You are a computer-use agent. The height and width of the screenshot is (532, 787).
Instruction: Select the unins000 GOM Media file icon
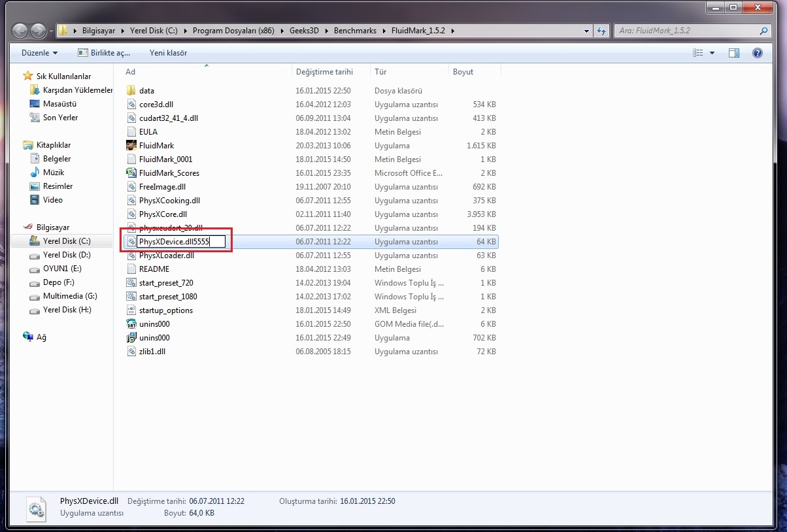(131, 324)
